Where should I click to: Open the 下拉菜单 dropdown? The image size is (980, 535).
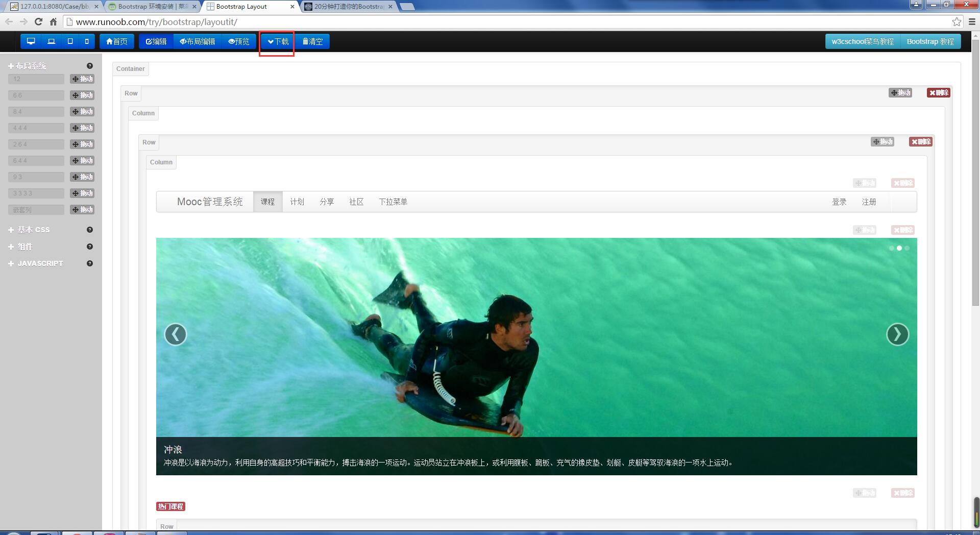click(x=393, y=202)
